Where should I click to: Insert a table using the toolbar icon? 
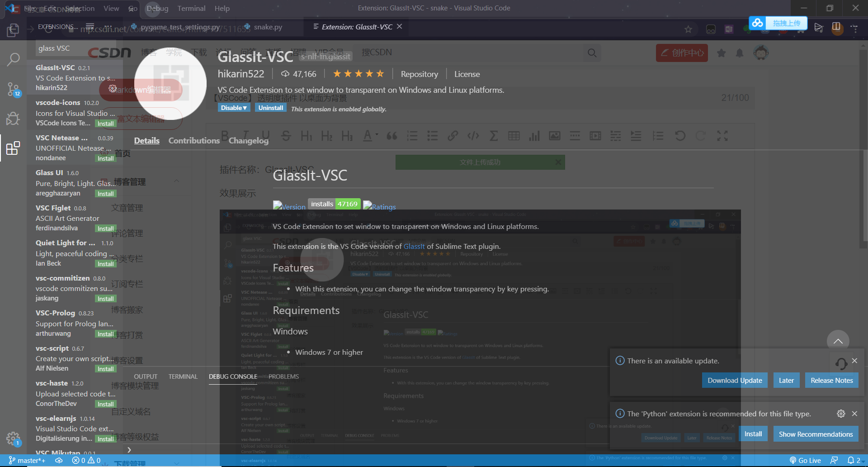[514, 135]
